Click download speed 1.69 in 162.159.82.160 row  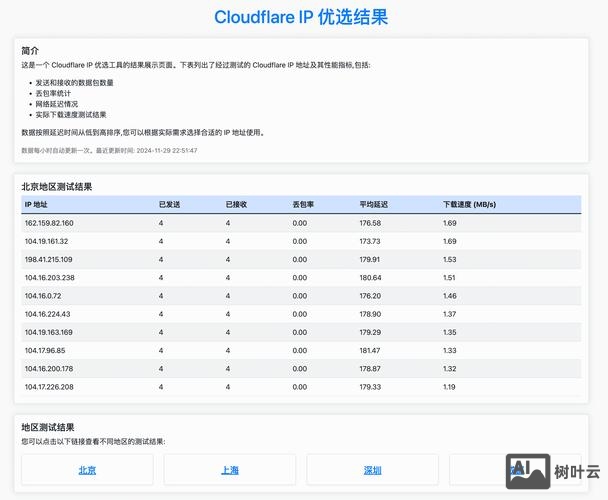[x=450, y=223]
